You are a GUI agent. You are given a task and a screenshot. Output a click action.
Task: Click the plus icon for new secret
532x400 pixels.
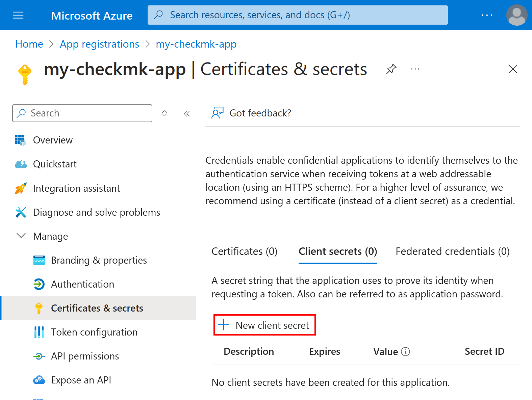coord(224,325)
